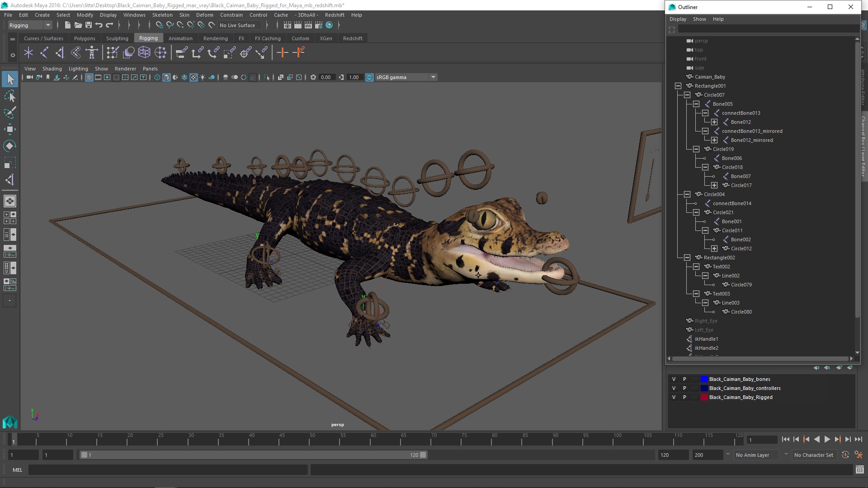Open the Deform menu

(204, 14)
